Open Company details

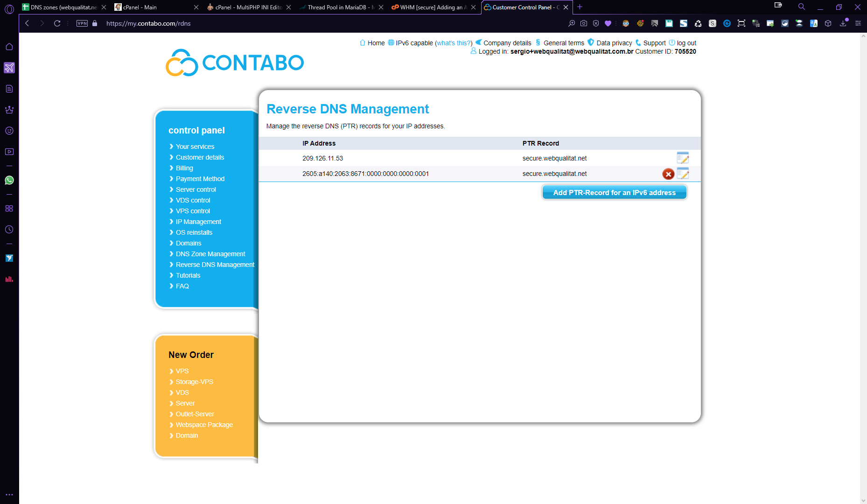click(x=507, y=43)
